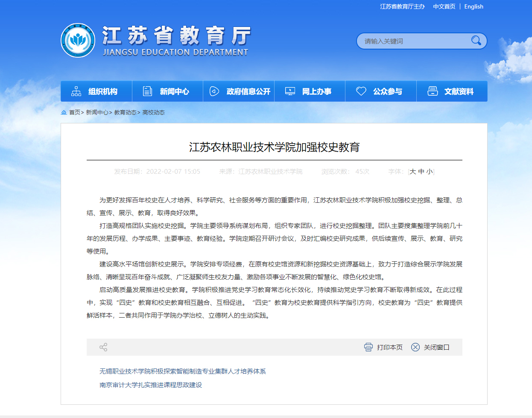Click the share icon below article
The image size is (532, 418).
pyautogui.click(x=103, y=347)
